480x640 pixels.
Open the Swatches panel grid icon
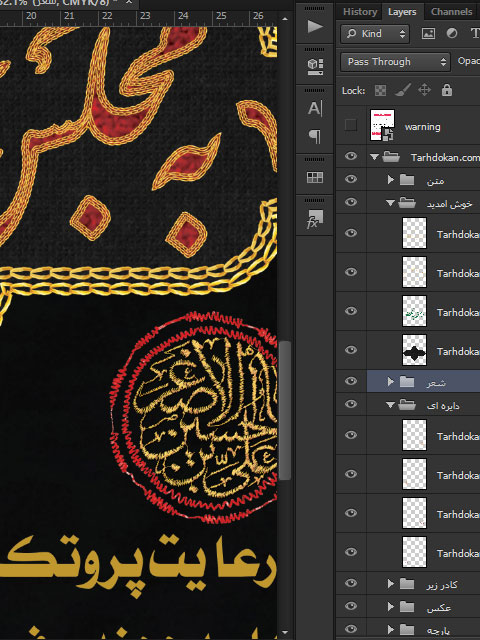click(x=315, y=177)
